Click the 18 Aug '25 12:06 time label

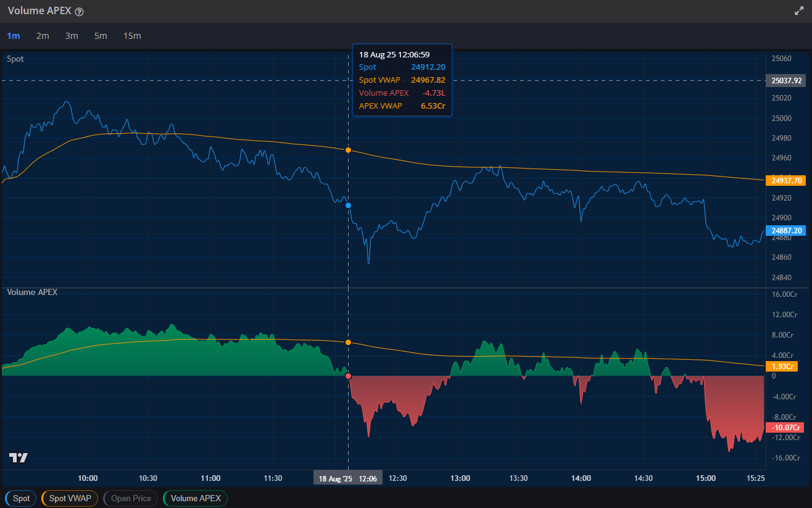click(348, 478)
